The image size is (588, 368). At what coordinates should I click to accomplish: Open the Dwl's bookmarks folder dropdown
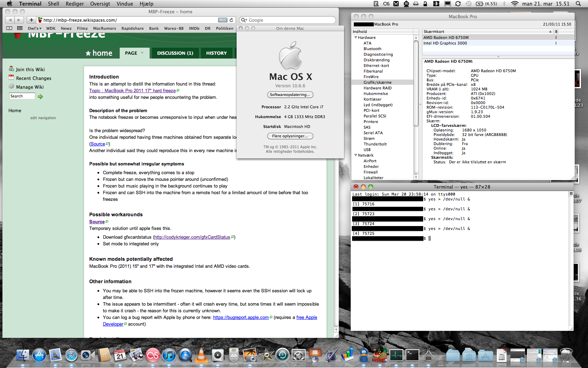tap(35, 28)
